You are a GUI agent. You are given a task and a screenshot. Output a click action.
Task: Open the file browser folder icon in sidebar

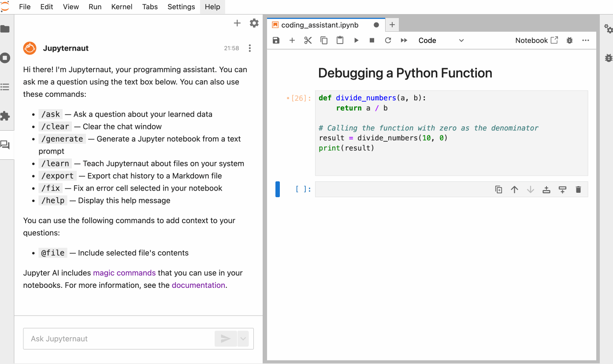5,29
